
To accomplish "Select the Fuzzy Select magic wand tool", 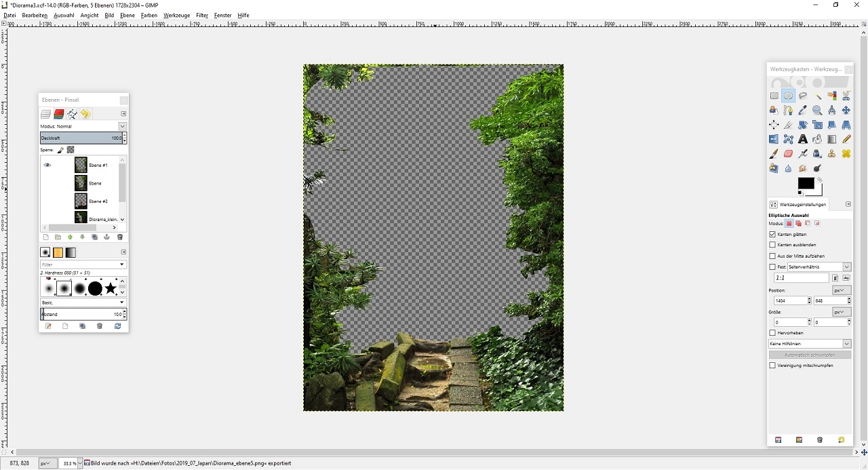I will (x=818, y=96).
